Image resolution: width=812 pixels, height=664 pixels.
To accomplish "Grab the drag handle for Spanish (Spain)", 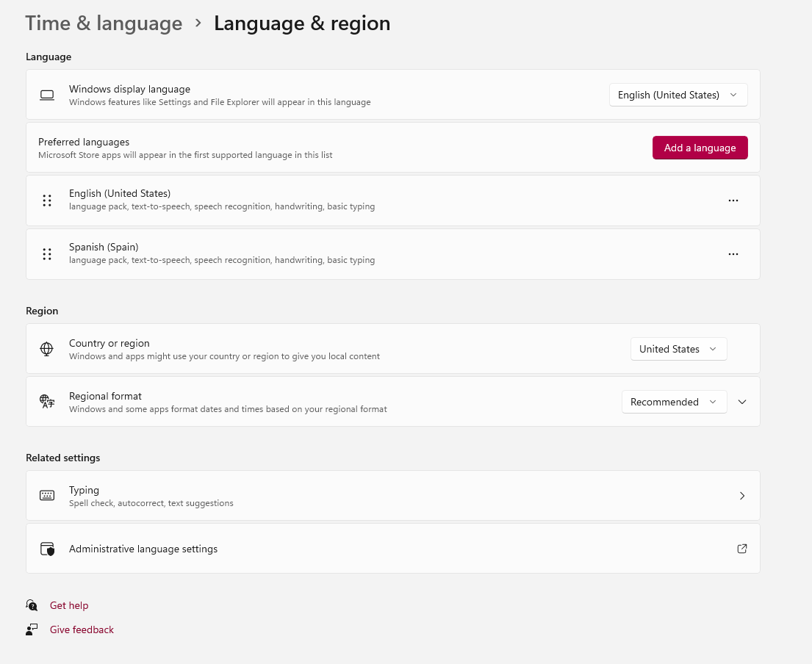I will [x=46, y=254].
